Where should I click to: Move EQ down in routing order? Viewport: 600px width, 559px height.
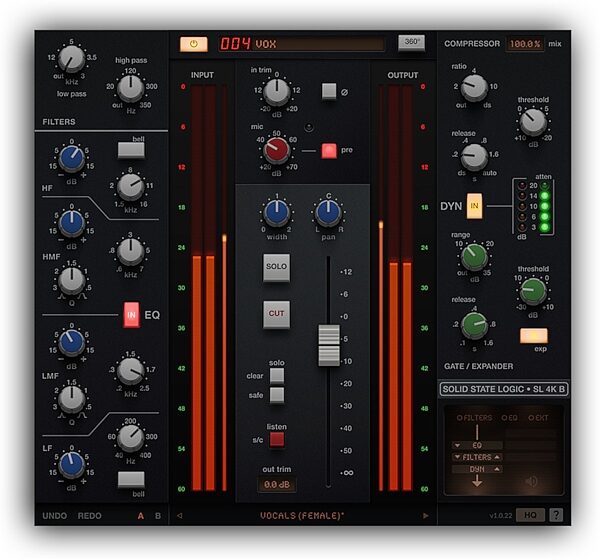[457, 445]
